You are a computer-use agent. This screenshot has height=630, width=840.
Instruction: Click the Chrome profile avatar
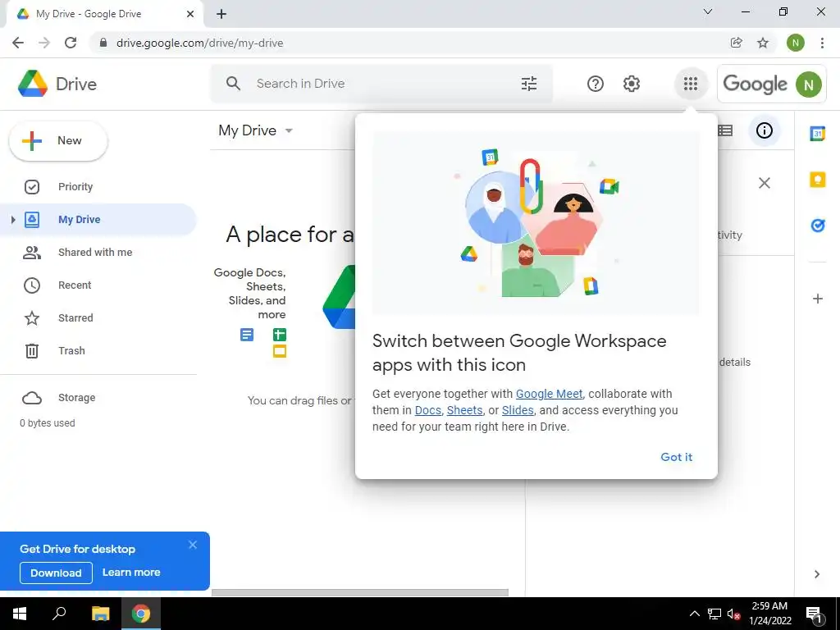[795, 43]
